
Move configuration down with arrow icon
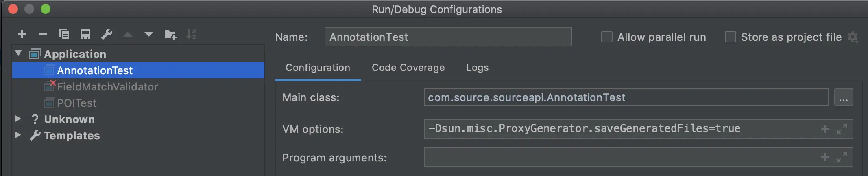(x=149, y=34)
